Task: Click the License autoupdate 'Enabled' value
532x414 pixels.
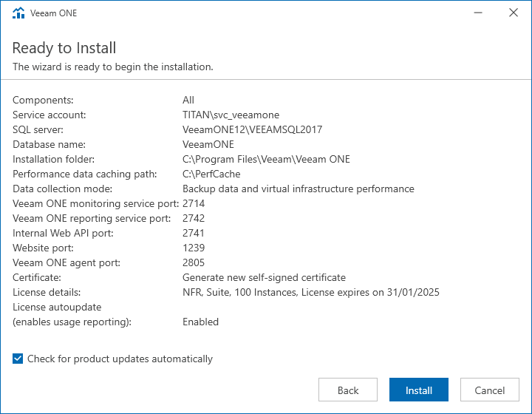Action: point(200,322)
